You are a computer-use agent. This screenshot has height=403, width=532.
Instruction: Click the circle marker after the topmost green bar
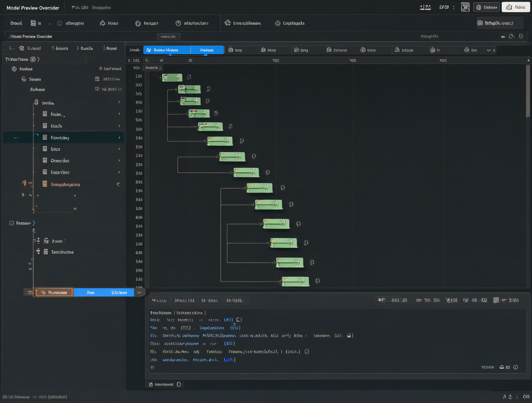tap(189, 77)
